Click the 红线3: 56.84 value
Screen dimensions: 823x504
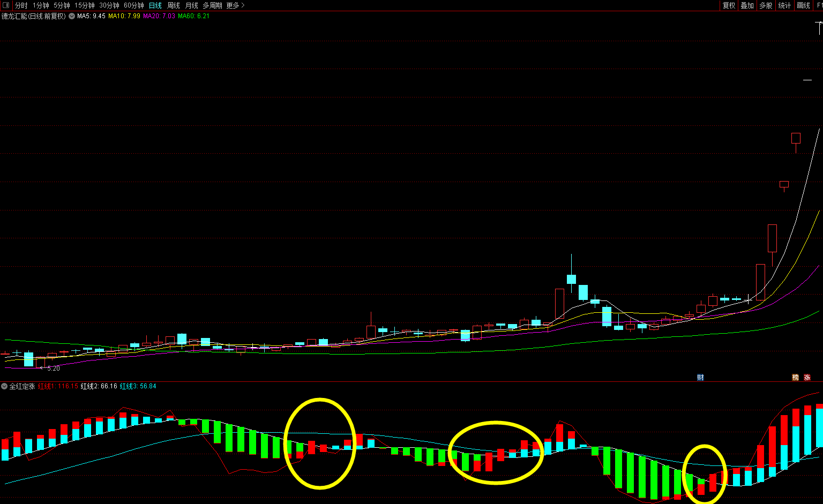point(138,386)
